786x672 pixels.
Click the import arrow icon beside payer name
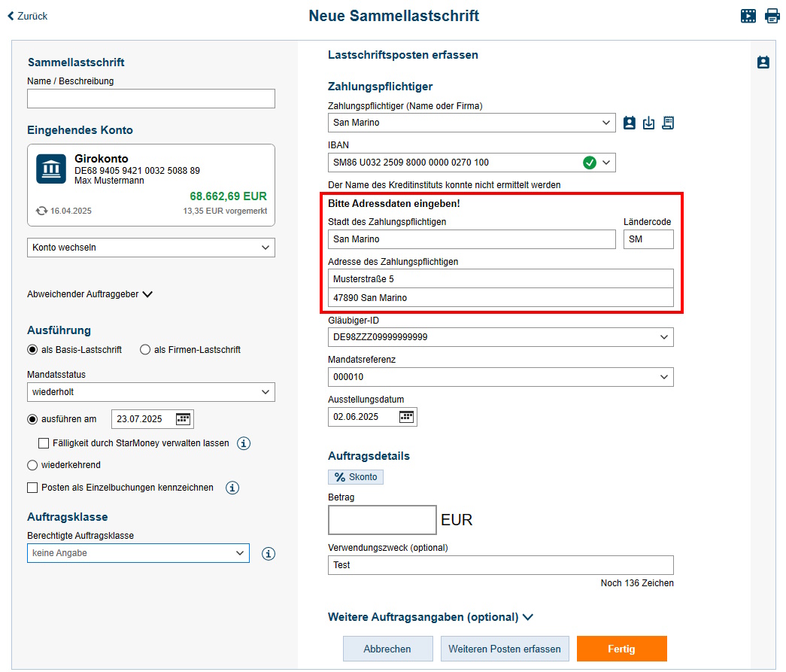click(648, 123)
